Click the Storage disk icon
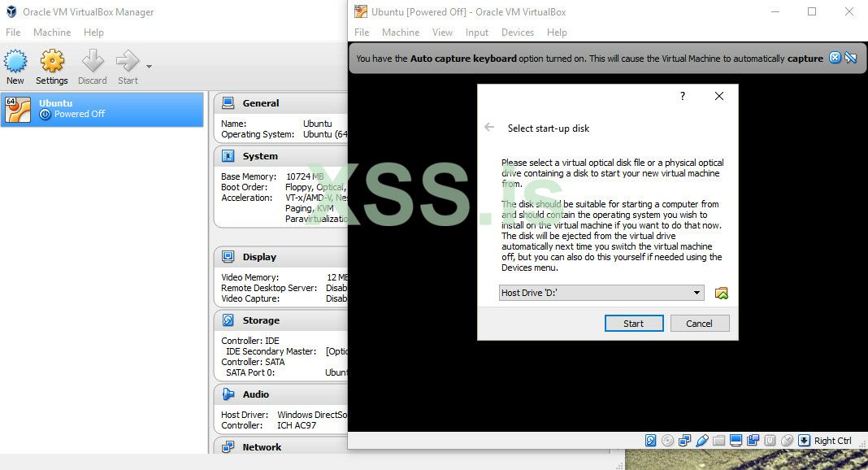 pos(228,320)
